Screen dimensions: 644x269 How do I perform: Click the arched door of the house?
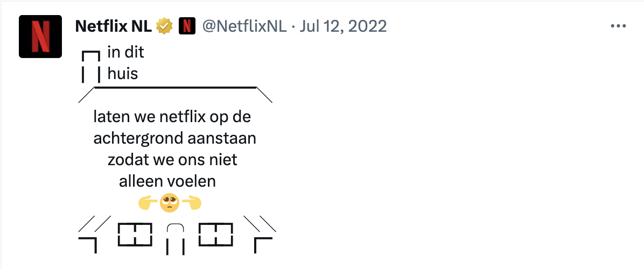pos(176,239)
